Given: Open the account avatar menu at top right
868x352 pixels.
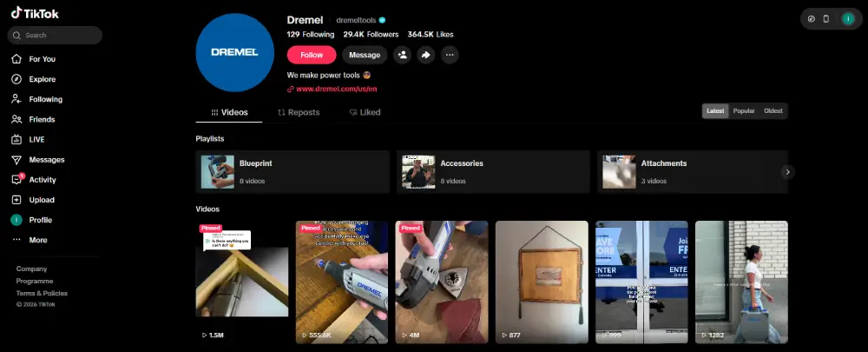Looking at the screenshot, I should pos(847,19).
